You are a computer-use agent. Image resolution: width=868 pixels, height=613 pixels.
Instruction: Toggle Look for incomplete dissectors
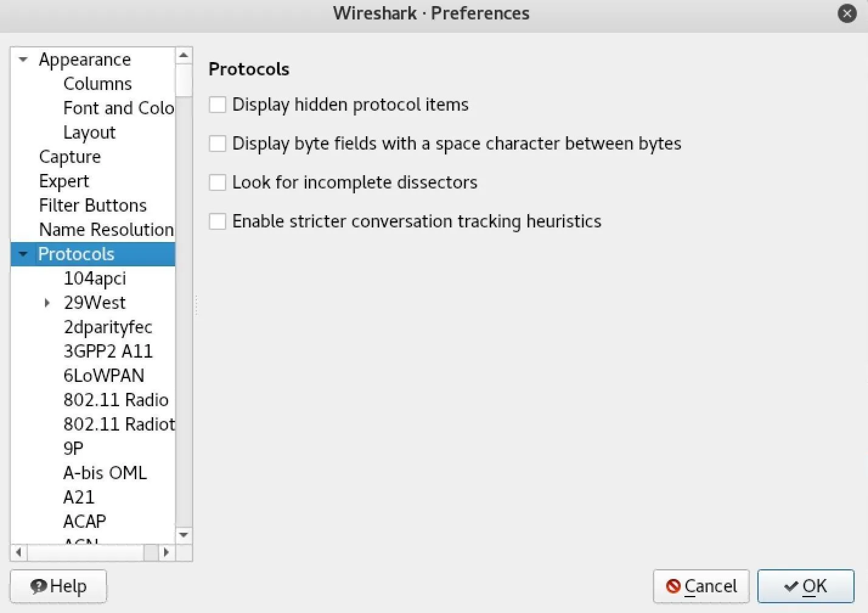click(x=218, y=182)
